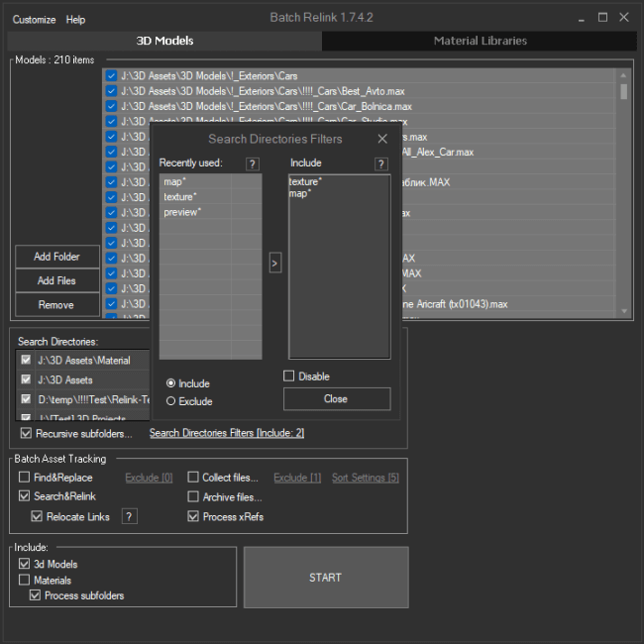Open the Search Directories Filters link
This screenshot has height=644, width=644.
click(227, 433)
